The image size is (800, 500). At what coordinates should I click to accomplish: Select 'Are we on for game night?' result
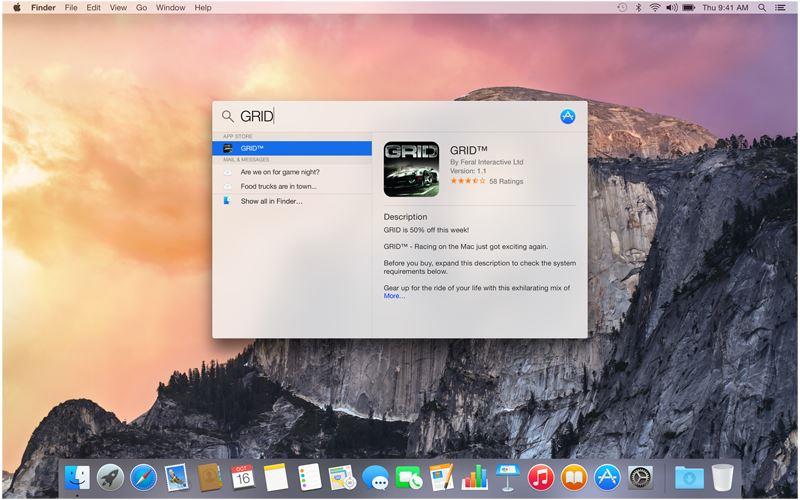292,172
